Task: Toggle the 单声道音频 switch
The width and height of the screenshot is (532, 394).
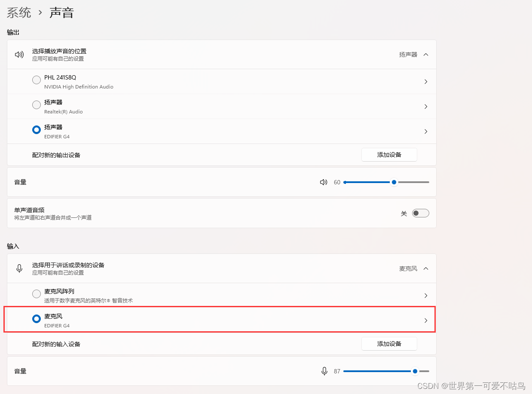Action: (x=420, y=213)
